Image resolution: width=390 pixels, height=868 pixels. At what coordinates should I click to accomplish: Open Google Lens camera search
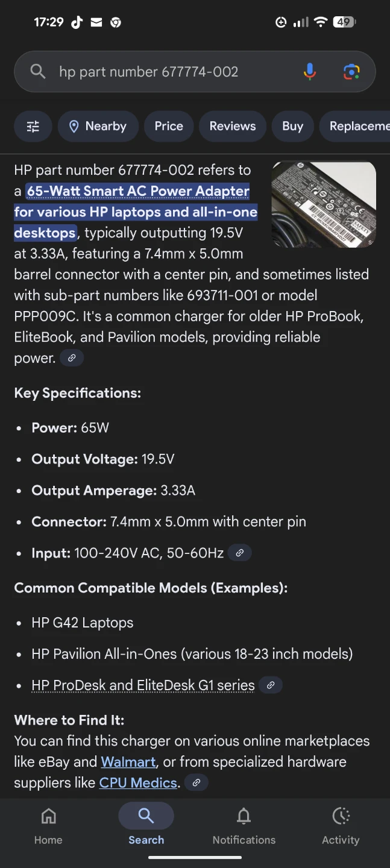tap(351, 72)
